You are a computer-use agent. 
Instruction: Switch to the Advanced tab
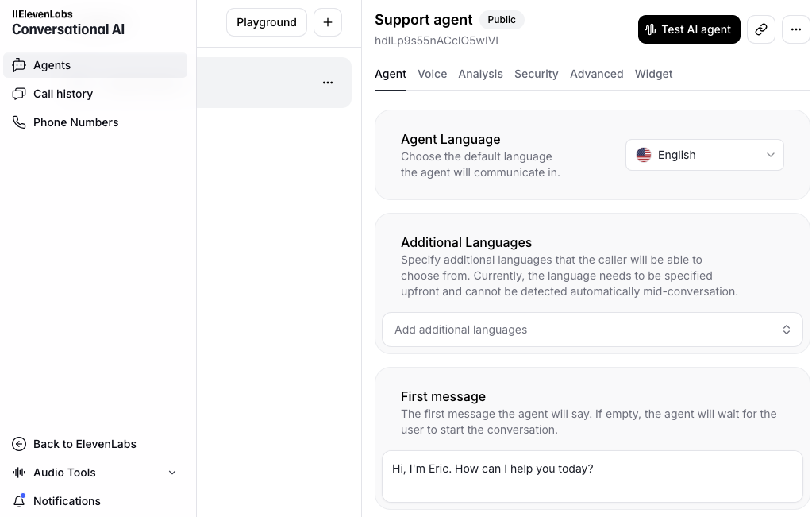click(x=597, y=74)
